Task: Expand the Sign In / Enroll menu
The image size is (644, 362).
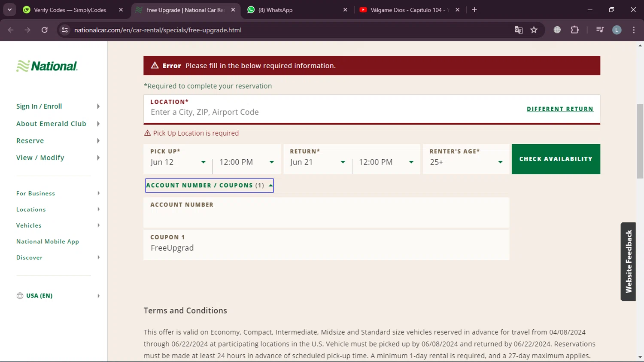Action: 58,106
